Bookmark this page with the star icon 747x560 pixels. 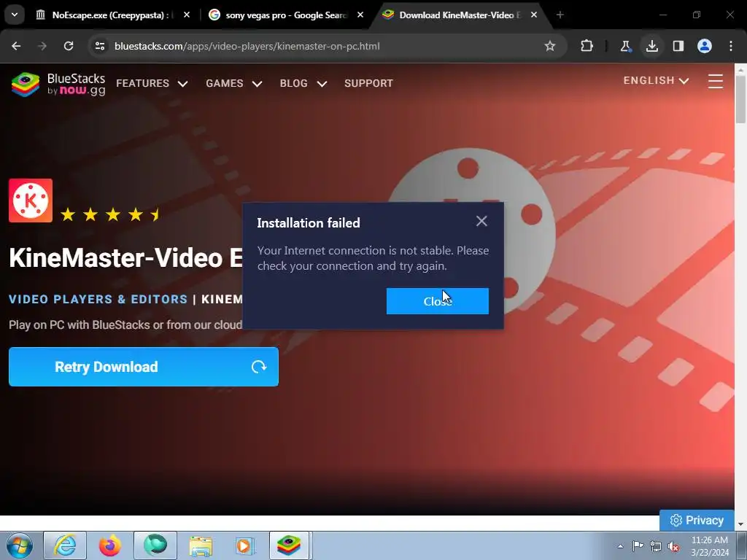550,46
